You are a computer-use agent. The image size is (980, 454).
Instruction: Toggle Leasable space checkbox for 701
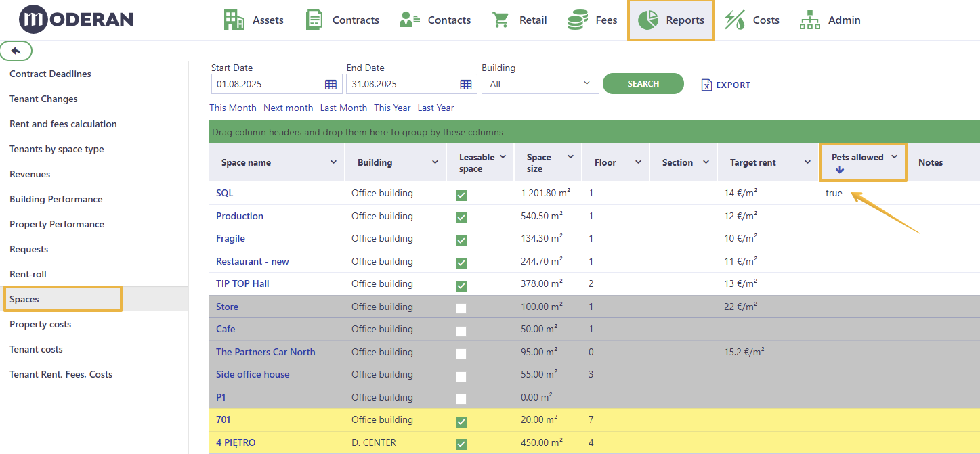[x=461, y=422]
